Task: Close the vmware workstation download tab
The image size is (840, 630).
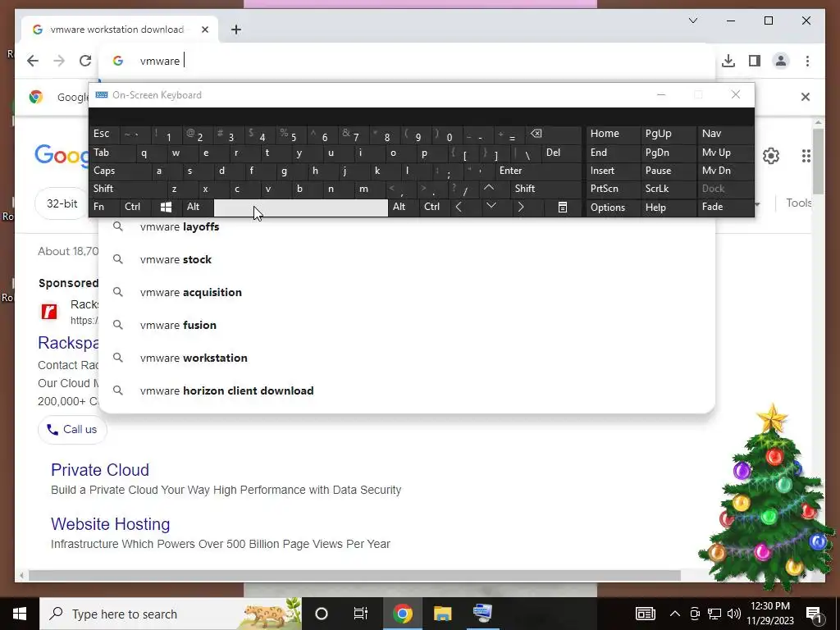Action: tap(204, 30)
